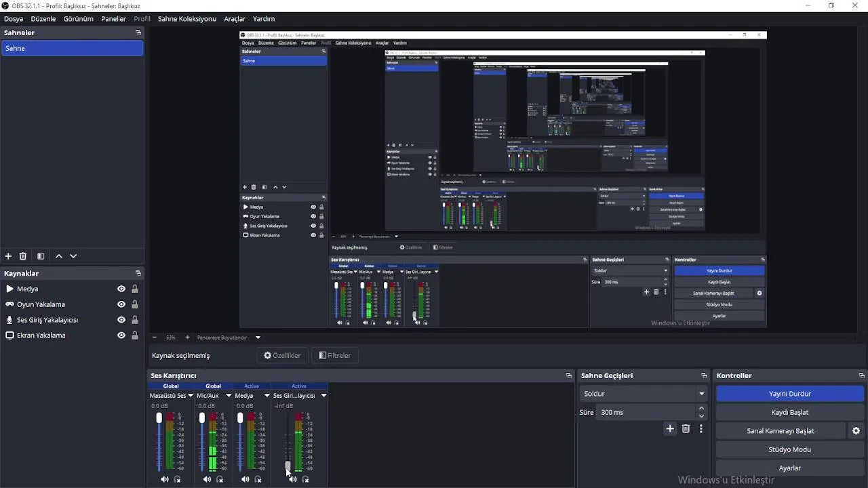The height and width of the screenshot is (488, 868).
Task: Open the Düzenle menu
Action: click(43, 19)
